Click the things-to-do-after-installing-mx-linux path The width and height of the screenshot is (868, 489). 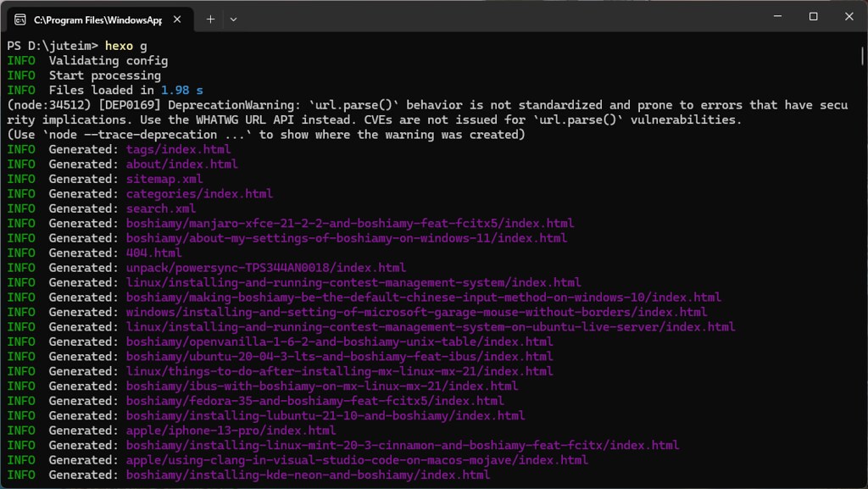pos(339,371)
